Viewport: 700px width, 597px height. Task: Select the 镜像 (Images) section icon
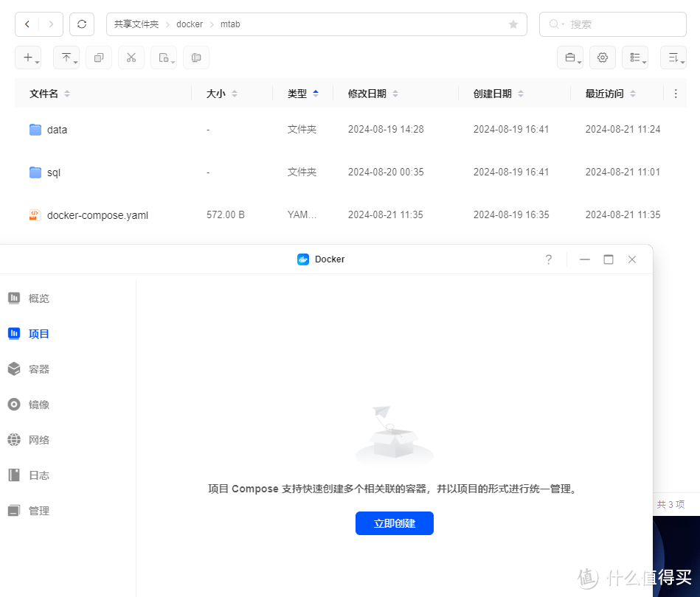coord(38,404)
